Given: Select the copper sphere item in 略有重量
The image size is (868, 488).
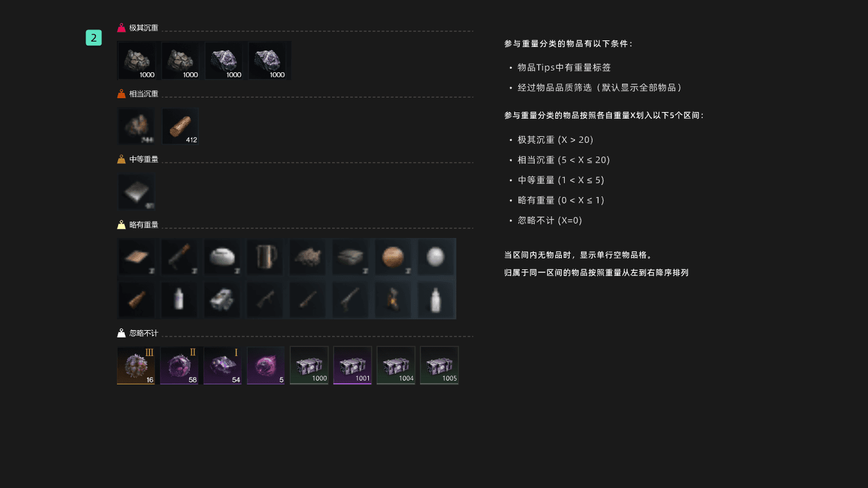Looking at the screenshot, I should tap(393, 257).
